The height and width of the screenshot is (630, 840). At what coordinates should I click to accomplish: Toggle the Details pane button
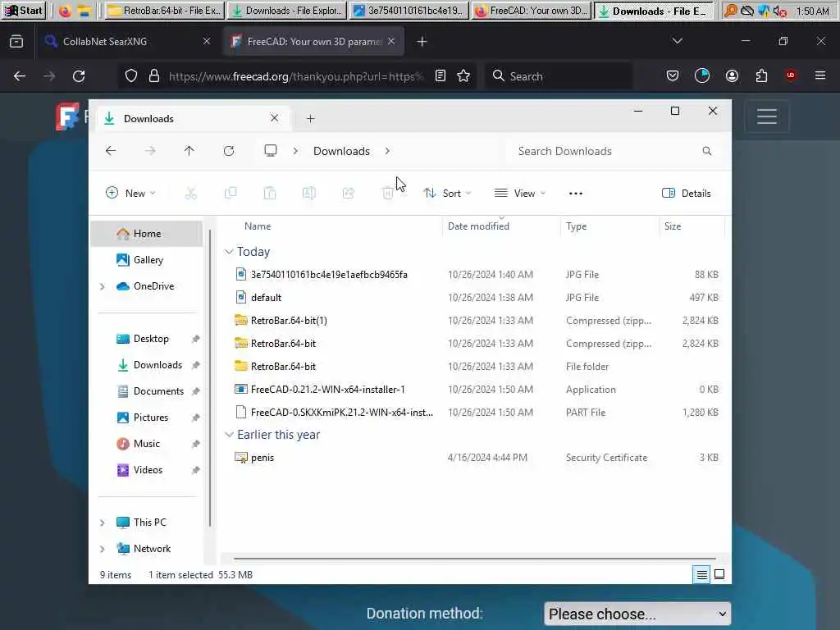[687, 194]
